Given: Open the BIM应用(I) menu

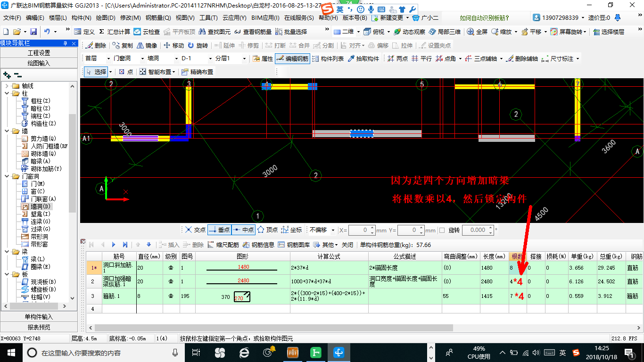Looking at the screenshot, I should click(265, 18).
